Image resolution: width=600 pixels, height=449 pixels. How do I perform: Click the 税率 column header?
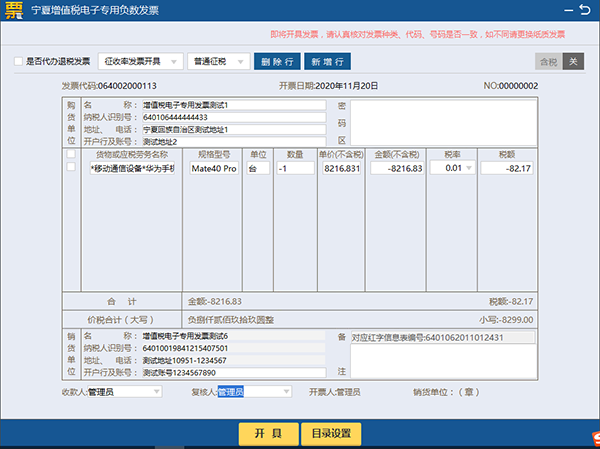pyautogui.click(x=452, y=154)
